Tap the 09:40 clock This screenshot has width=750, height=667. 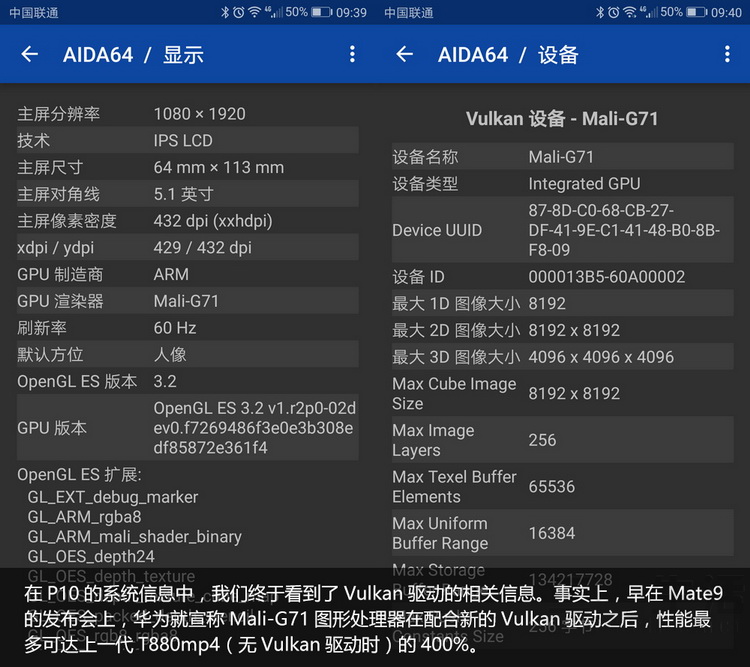(x=726, y=12)
